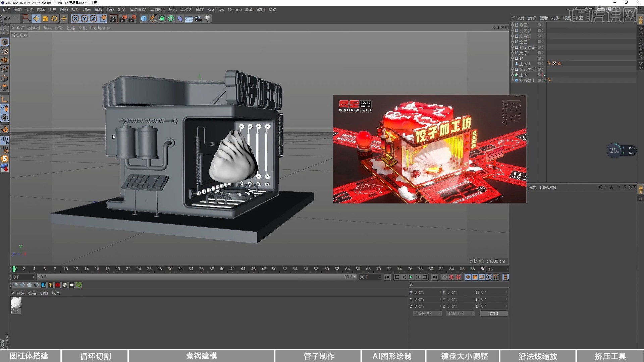The height and width of the screenshot is (362, 644).
Task: Expand the 主体 object hierarchy
Action: pos(512,75)
